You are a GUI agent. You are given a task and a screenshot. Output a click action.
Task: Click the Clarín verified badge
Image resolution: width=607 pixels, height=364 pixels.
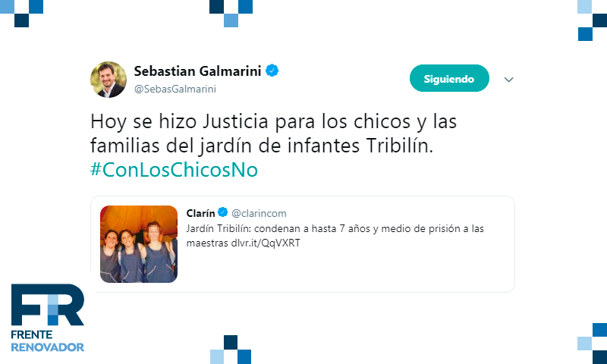(x=222, y=212)
